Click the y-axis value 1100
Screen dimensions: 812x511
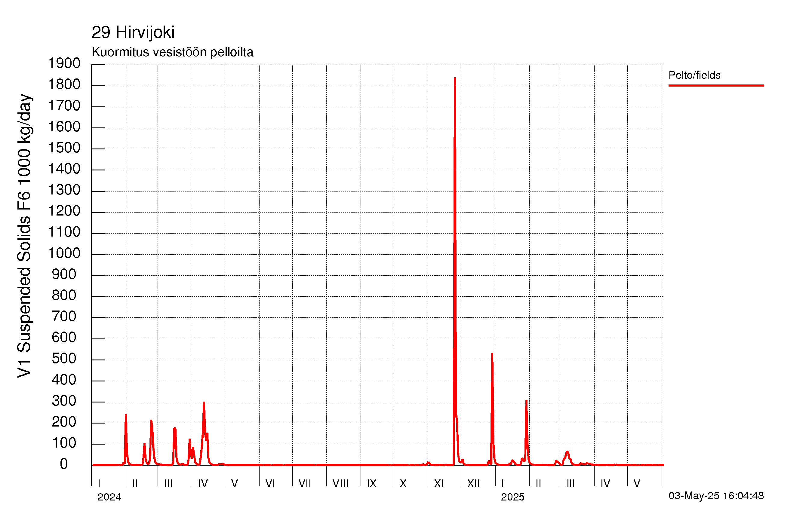click(x=64, y=232)
